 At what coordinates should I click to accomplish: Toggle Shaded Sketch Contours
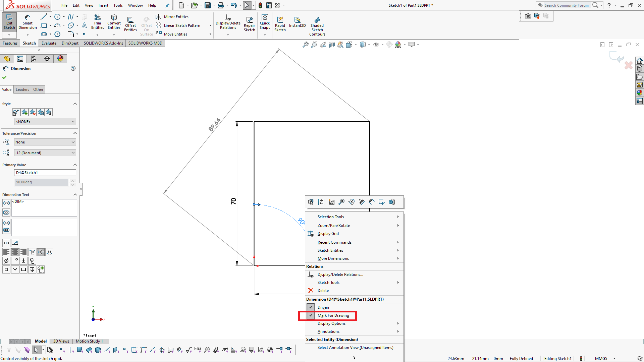[317, 25]
